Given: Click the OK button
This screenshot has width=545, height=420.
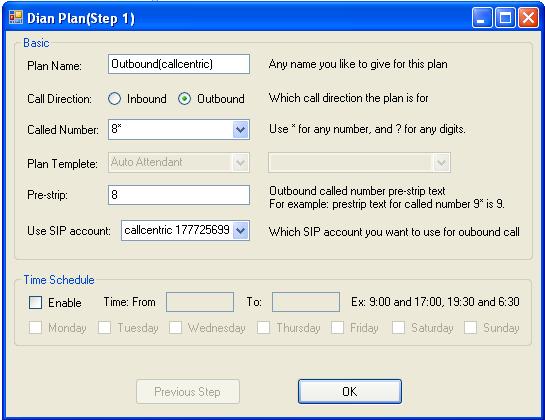Looking at the screenshot, I should (x=350, y=391).
